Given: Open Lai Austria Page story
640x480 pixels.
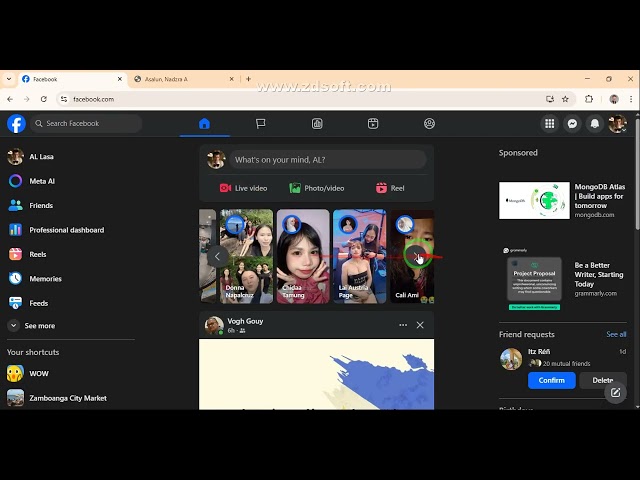Looking at the screenshot, I should pyautogui.click(x=360, y=256).
